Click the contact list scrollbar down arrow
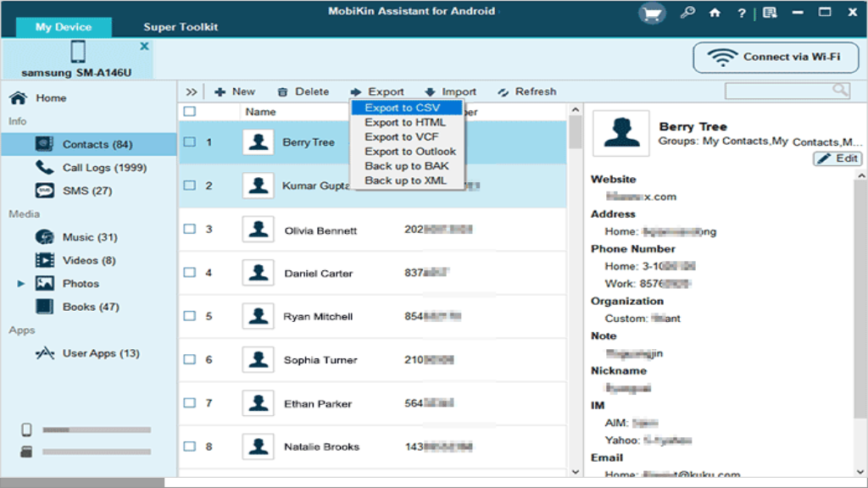 pos(576,472)
